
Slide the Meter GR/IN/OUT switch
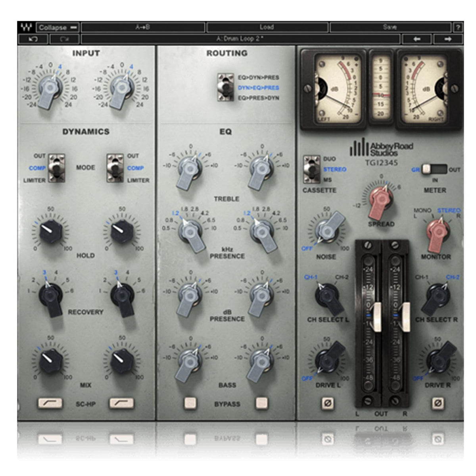pos(434,169)
